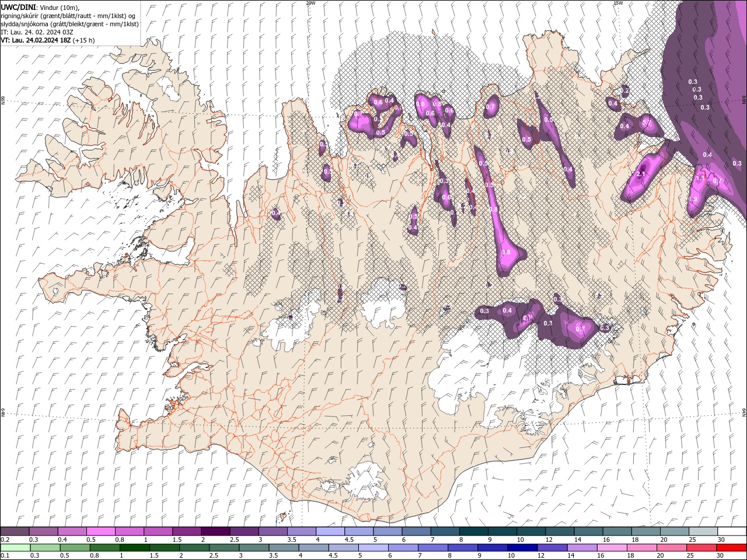Click the 'slydda/snjókoma' legend description line
This screenshot has width=747, height=560.
(x=69, y=24)
